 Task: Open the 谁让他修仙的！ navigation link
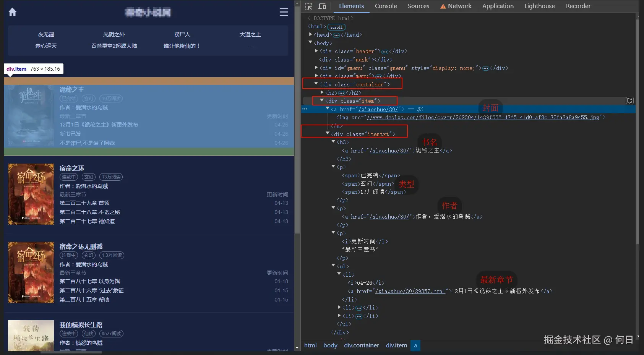[182, 46]
